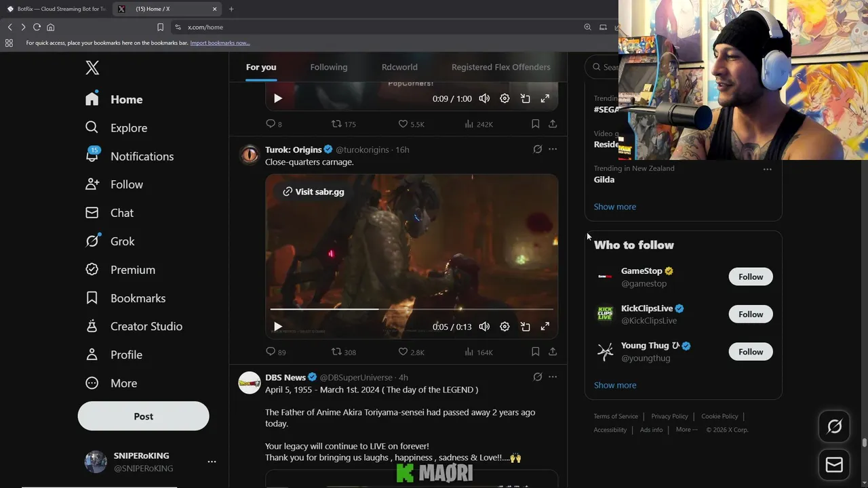Follow the GameStop account
This screenshot has width=868, height=488.
point(751,277)
